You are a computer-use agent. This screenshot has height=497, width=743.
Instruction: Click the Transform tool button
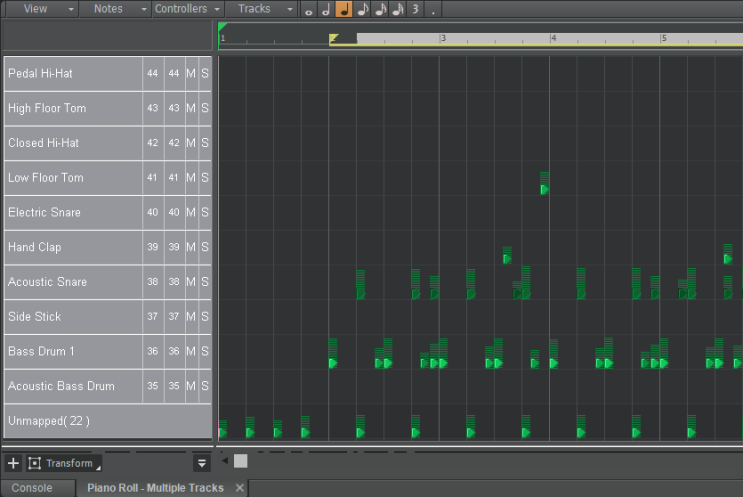(x=63, y=463)
